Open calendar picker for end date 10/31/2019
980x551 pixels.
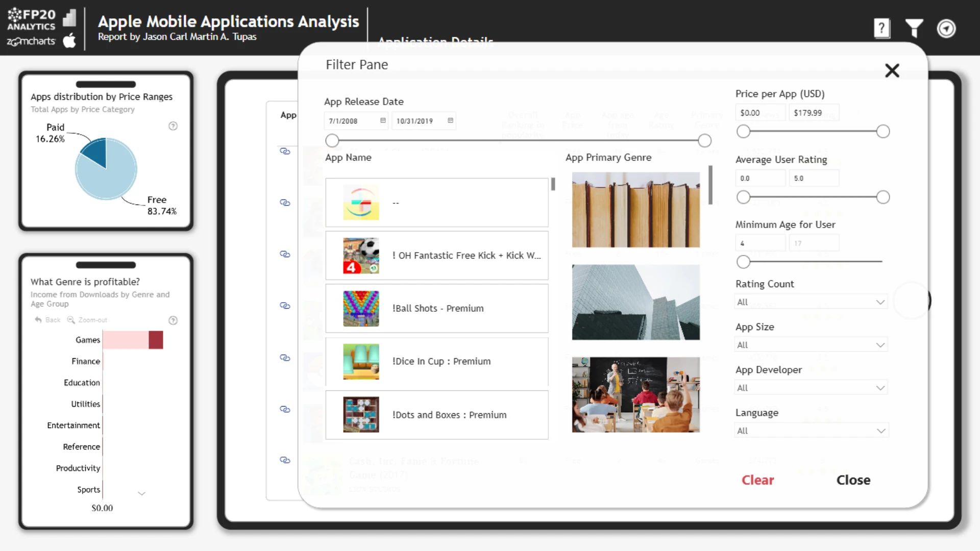click(450, 121)
